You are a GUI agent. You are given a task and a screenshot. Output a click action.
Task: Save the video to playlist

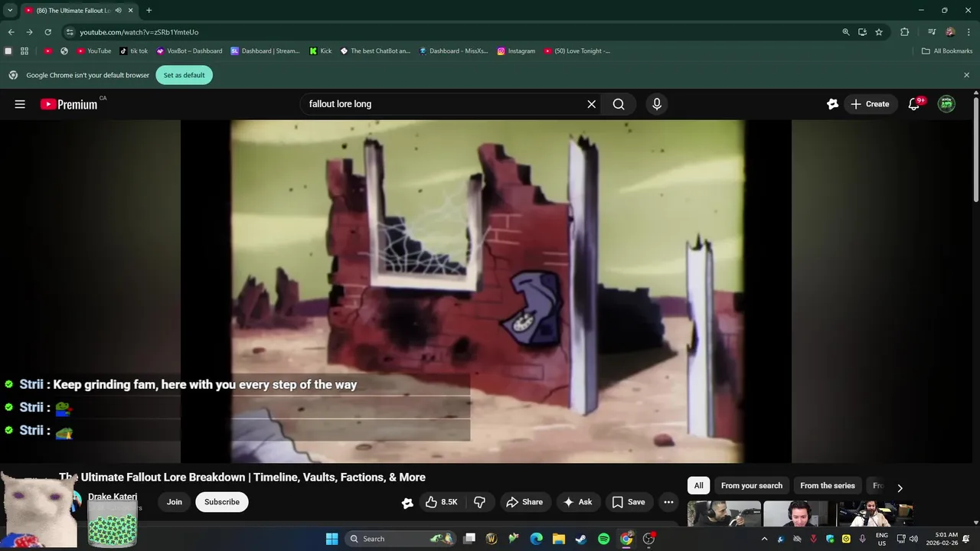coord(629,502)
